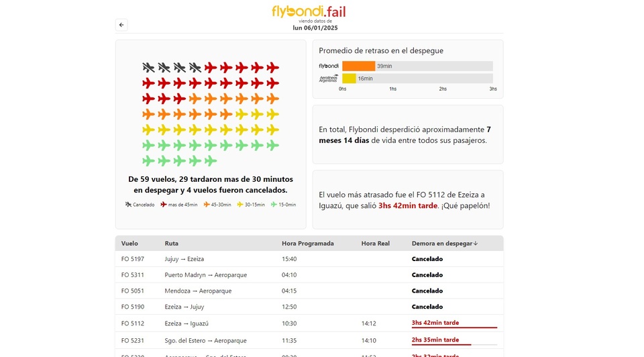This screenshot has height=357, width=644.
Task: Click route 'Ezeiza → Iguazú'
Action: (186, 323)
